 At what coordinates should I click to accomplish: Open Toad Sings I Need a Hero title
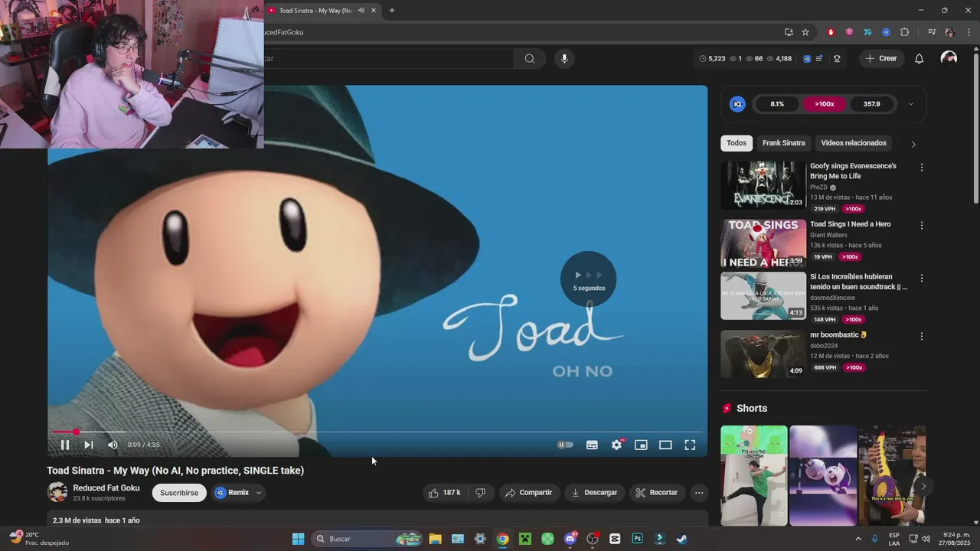coord(850,224)
